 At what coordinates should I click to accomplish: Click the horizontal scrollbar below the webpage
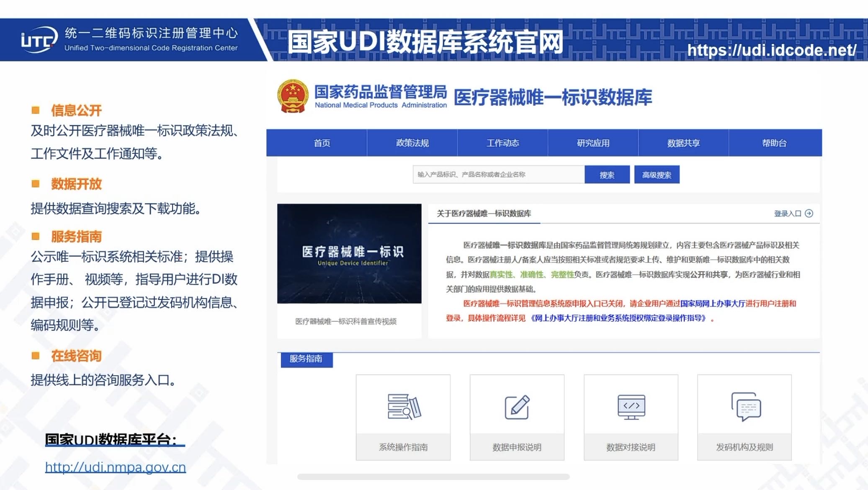tap(433, 477)
